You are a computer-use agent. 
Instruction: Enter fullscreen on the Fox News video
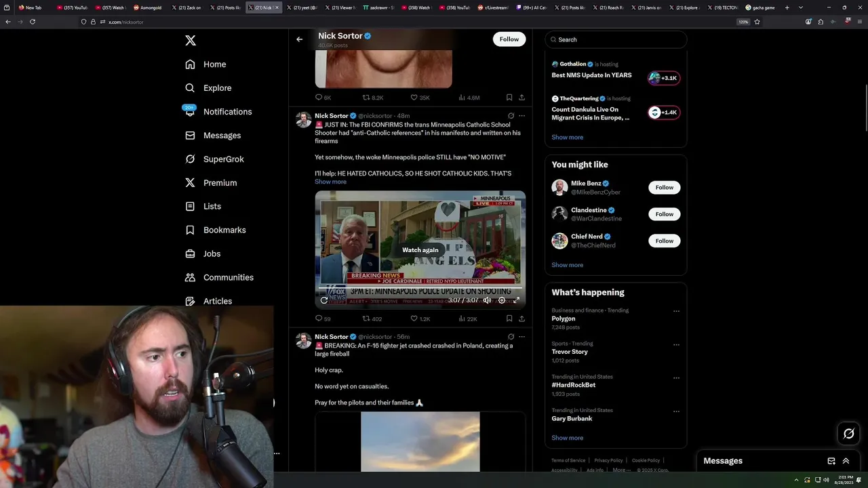pos(516,300)
